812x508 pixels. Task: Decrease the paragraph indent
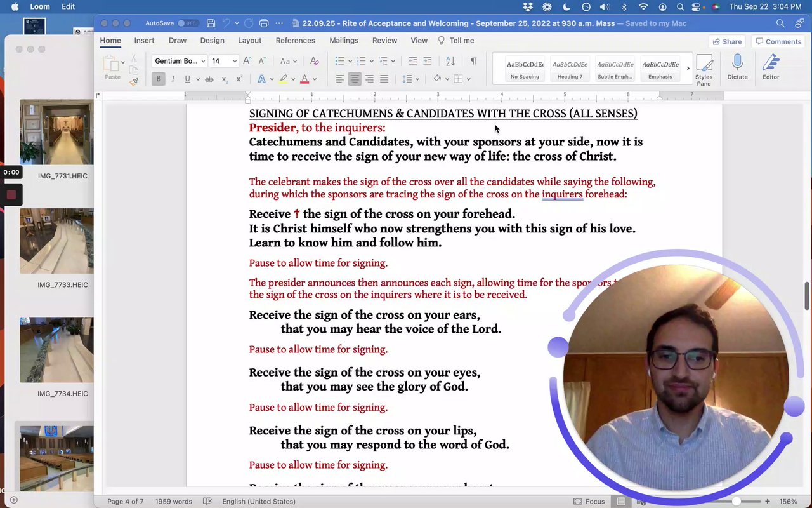coord(412,61)
